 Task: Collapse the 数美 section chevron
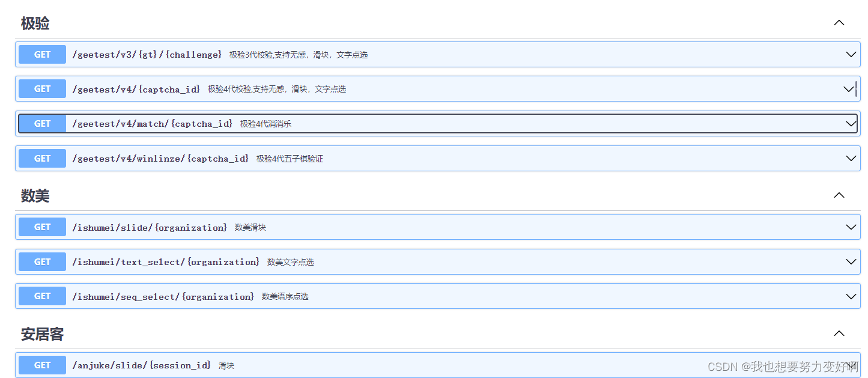pos(839,195)
